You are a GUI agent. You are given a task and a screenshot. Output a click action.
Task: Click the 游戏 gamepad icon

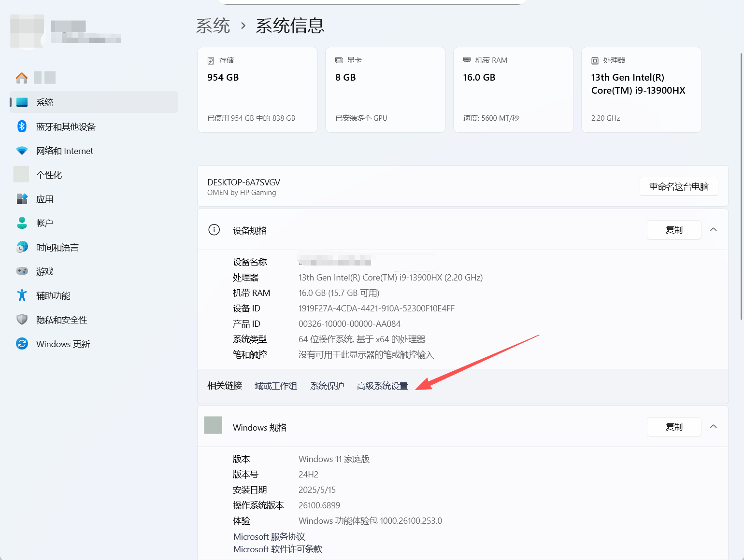[22, 271]
